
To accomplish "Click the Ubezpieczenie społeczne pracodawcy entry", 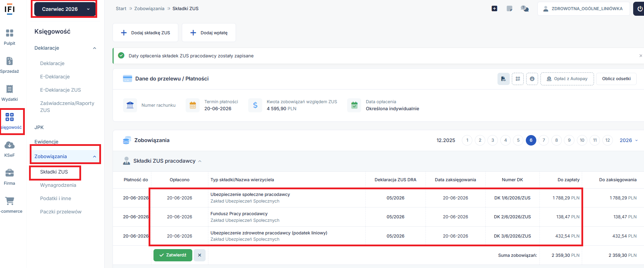I will pos(250,195).
